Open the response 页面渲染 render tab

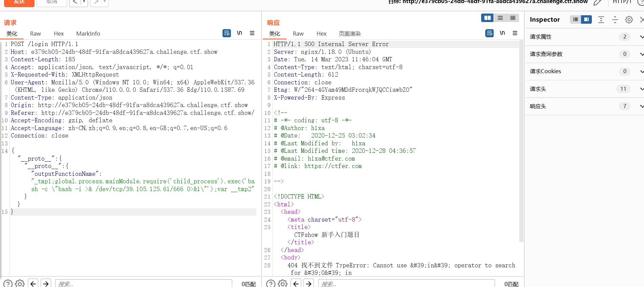tap(350, 34)
